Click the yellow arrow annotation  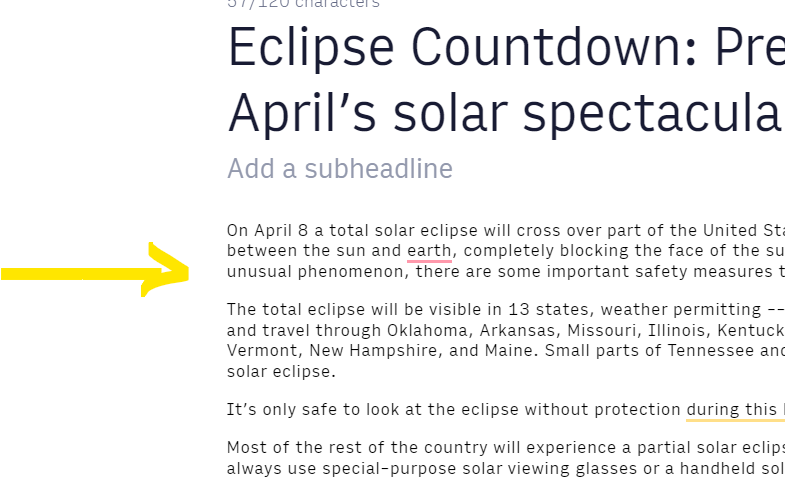tap(95, 270)
